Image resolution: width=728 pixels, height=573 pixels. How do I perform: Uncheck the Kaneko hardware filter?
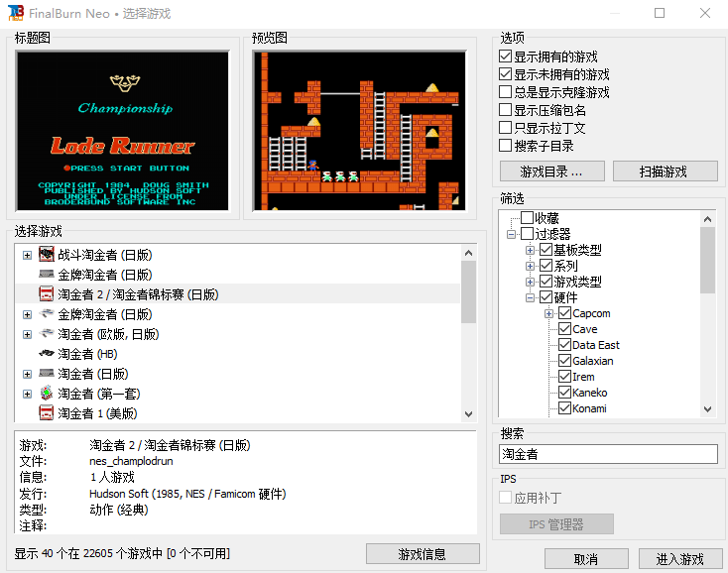tap(564, 393)
